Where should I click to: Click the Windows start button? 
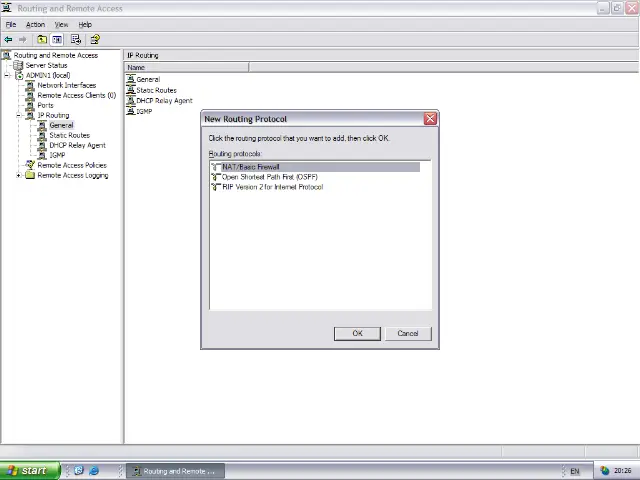point(30,471)
